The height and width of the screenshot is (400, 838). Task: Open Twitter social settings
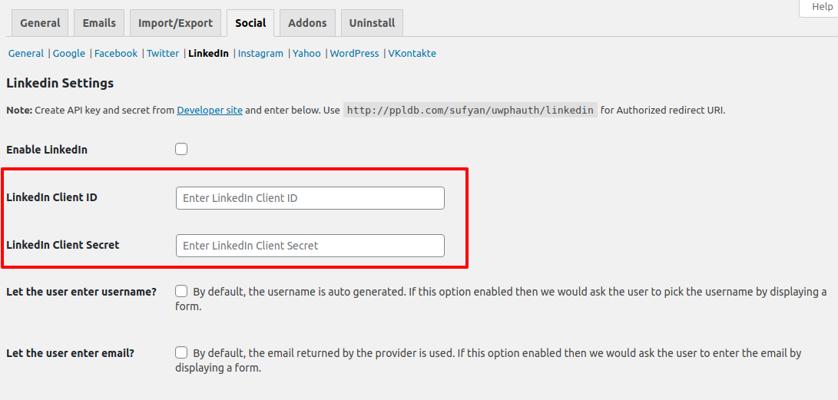[163, 54]
